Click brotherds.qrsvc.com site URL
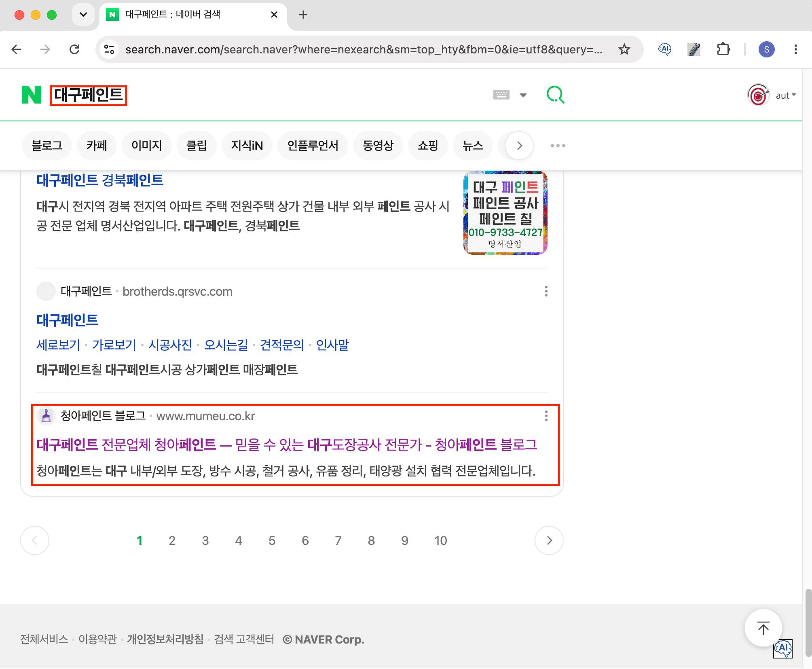812x669 pixels. coord(178,291)
